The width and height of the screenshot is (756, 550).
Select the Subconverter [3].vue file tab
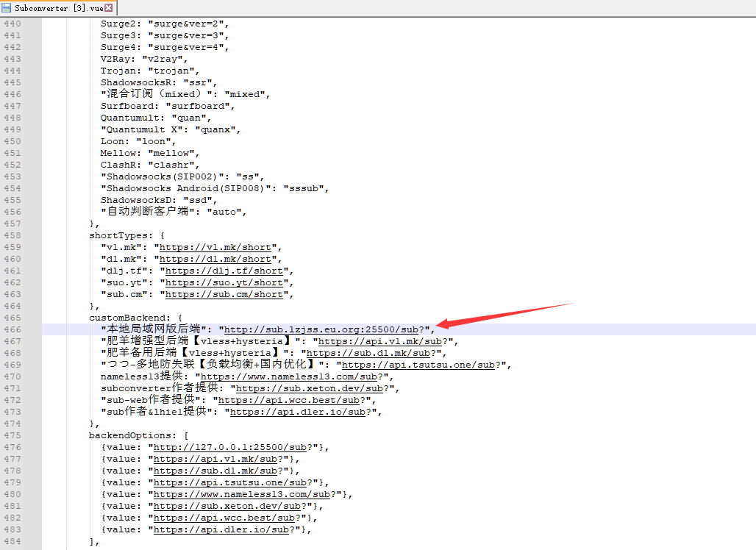(x=59, y=7)
